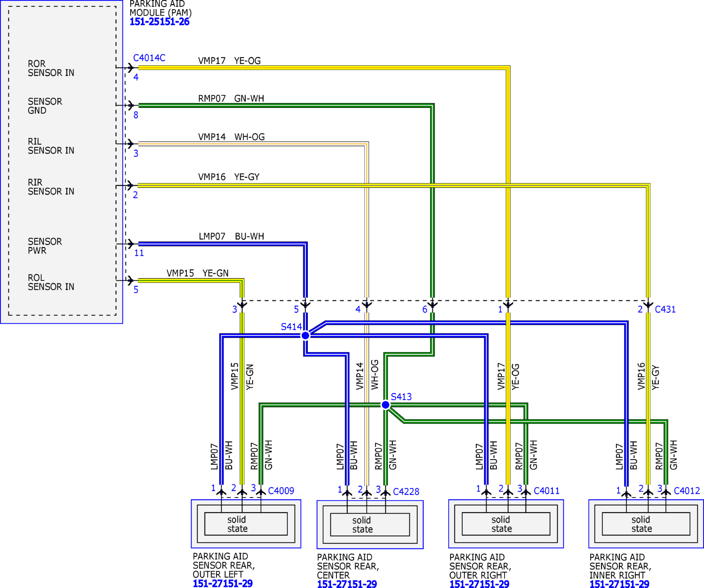The image size is (704, 588).
Task: Click the ROR SENSOR IN pin 4 terminal
Action: tap(131, 68)
